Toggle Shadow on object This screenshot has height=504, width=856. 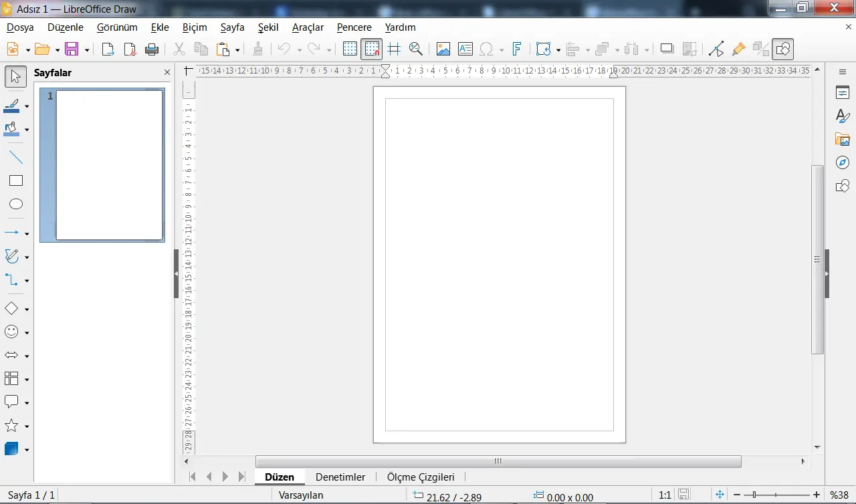pos(667,49)
